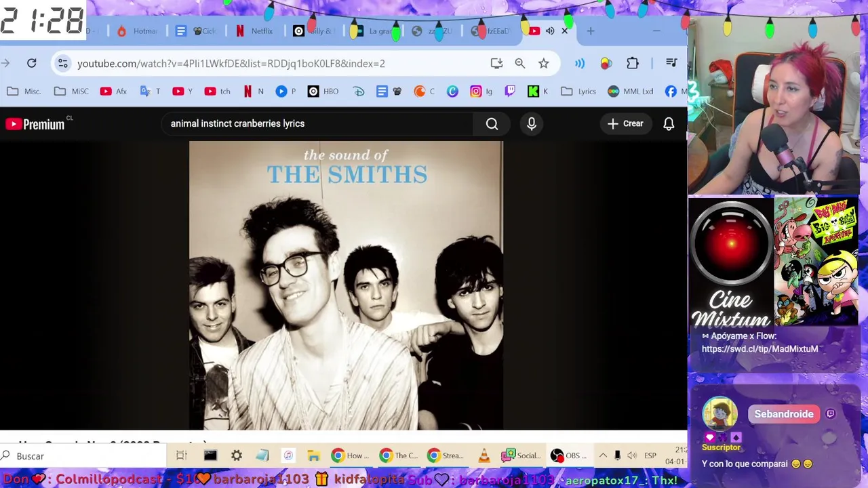
Task: Open the Misc. bookmarks folder
Action: point(24,91)
